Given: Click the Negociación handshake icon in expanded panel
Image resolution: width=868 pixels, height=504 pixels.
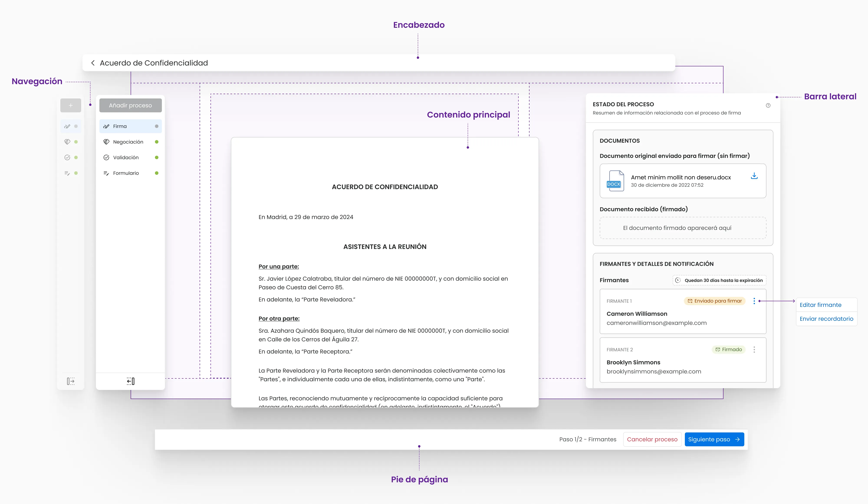Looking at the screenshot, I should click(x=106, y=142).
